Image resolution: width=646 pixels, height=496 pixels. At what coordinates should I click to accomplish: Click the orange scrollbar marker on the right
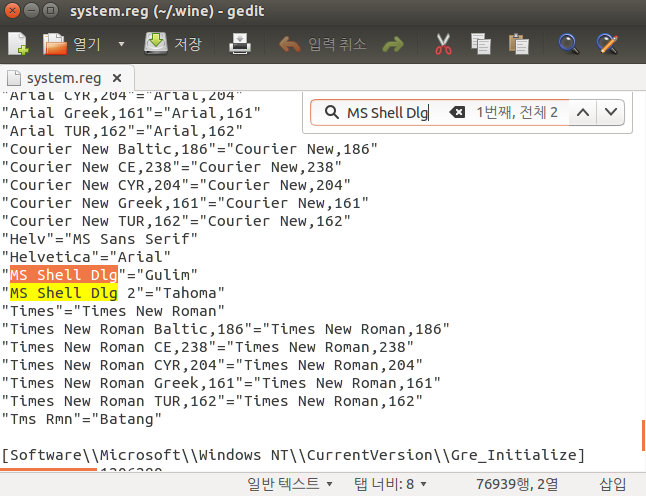coord(643,435)
